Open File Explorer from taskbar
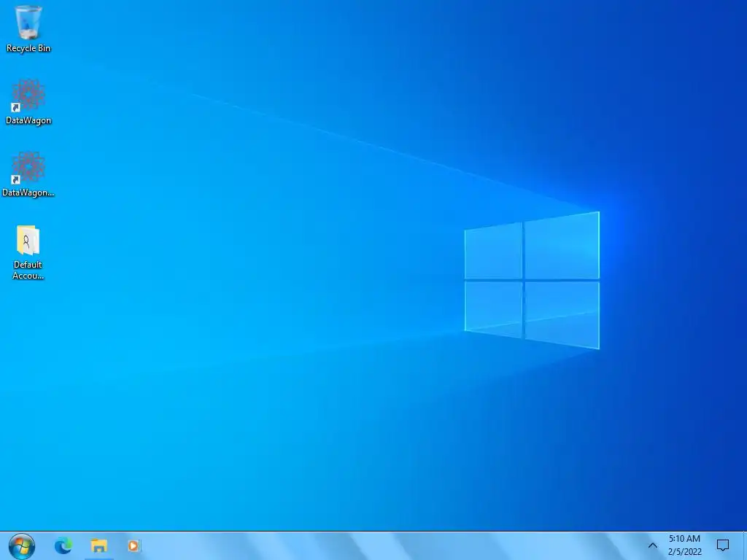This screenshot has width=747, height=560. pyautogui.click(x=99, y=545)
